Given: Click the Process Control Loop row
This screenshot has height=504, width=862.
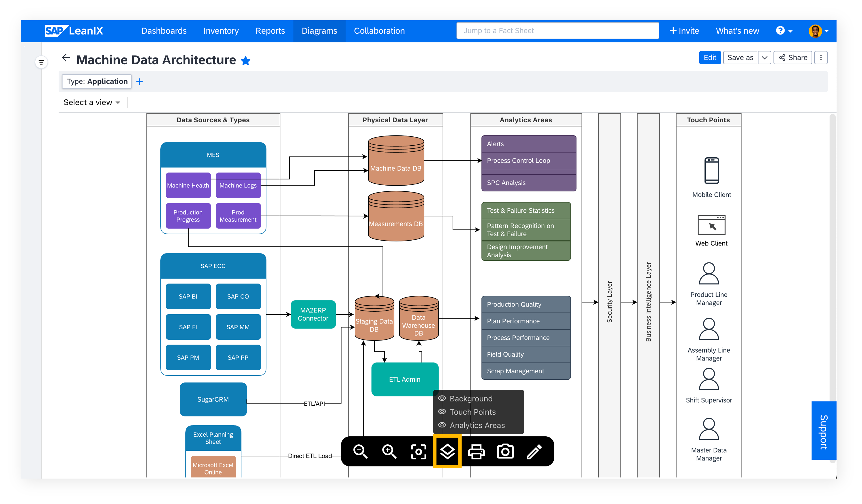Looking at the screenshot, I should click(x=529, y=160).
